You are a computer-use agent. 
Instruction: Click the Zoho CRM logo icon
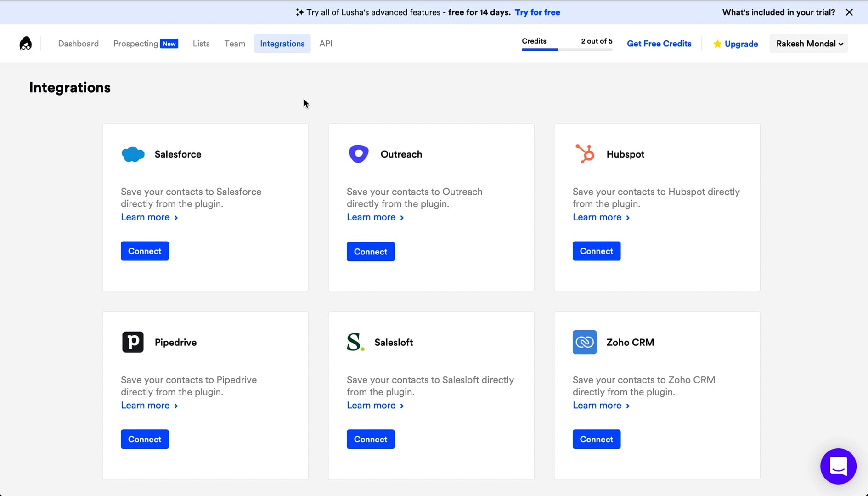point(584,342)
